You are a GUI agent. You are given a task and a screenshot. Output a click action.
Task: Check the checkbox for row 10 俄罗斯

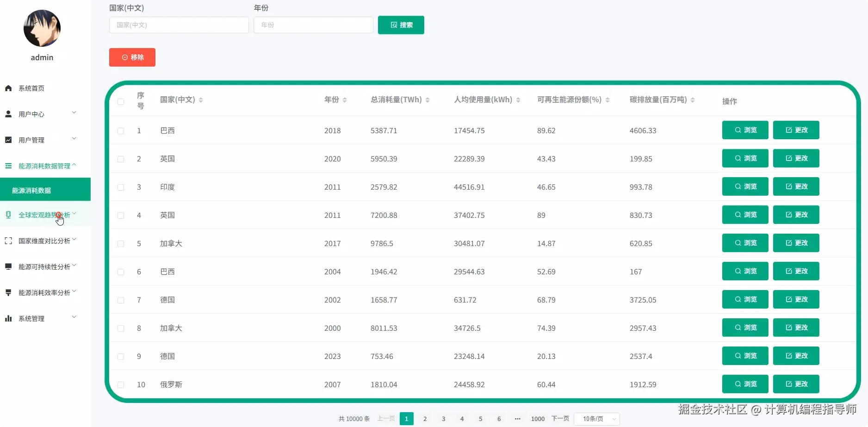(x=121, y=384)
